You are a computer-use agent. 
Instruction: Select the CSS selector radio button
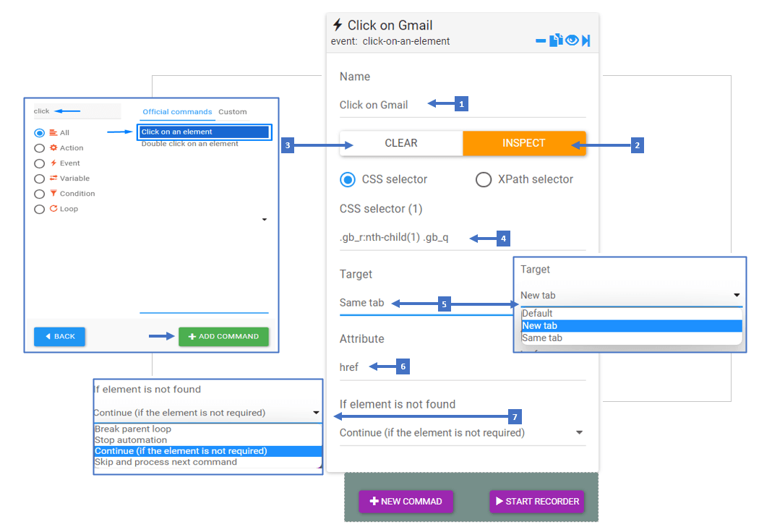[348, 180]
